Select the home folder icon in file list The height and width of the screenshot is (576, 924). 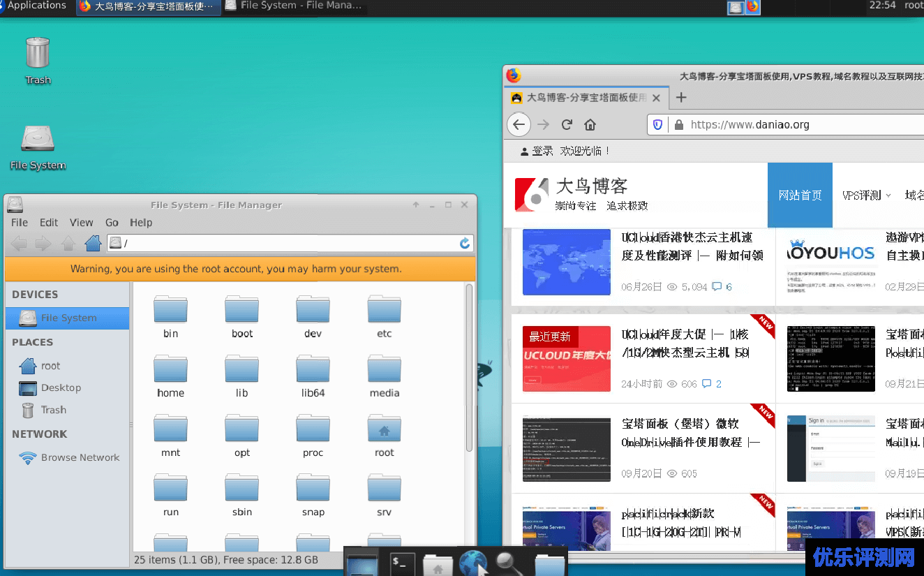(171, 376)
